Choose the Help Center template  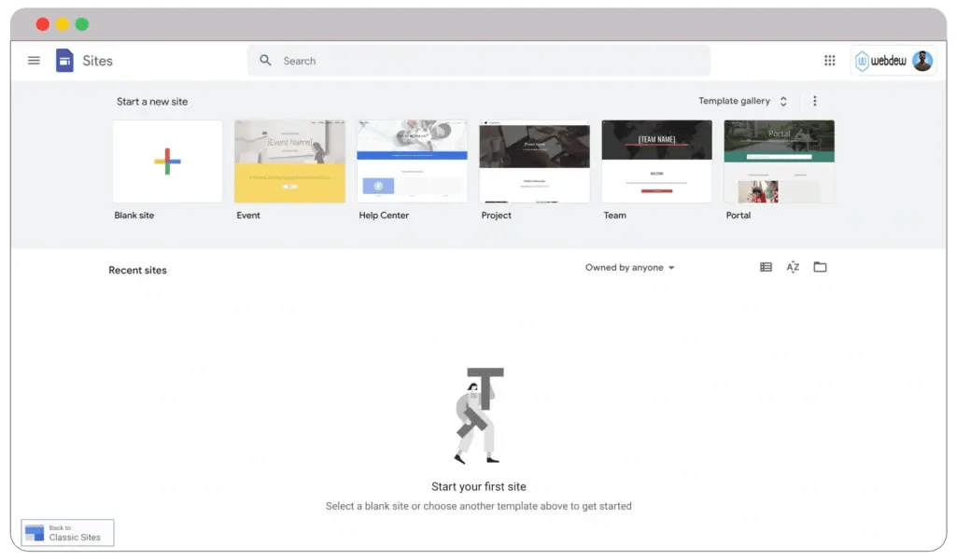tap(412, 161)
